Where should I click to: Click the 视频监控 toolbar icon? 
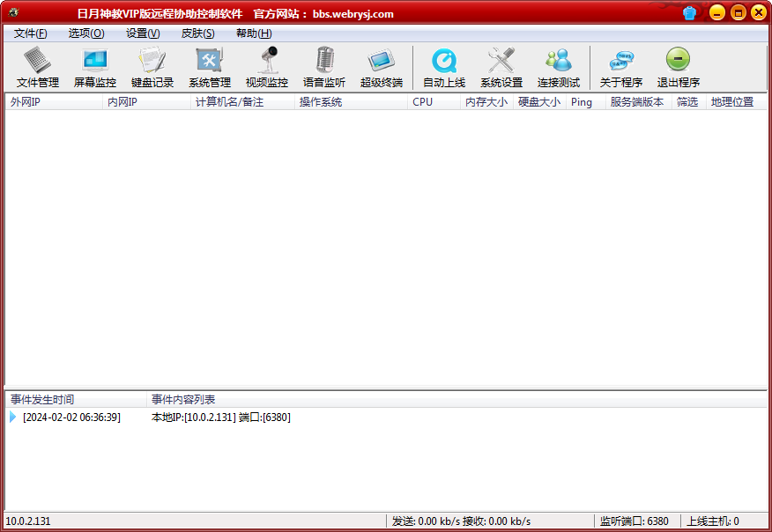click(x=266, y=68)
